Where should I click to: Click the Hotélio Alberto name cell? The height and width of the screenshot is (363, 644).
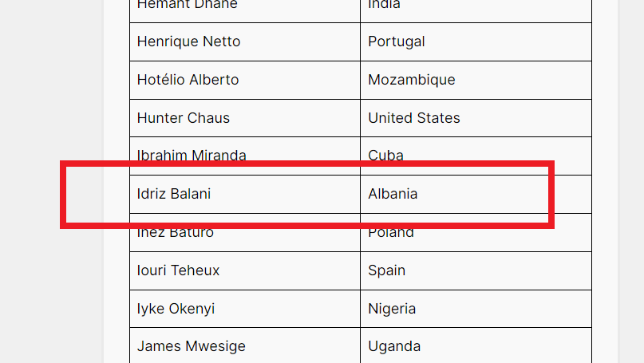click(245, 80)
